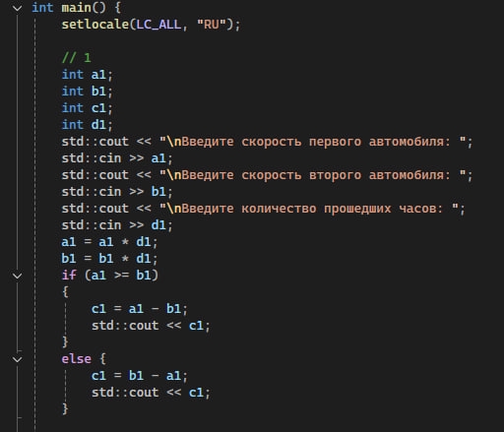Click the main function name
Viewport: 504px width, 432px height.
pyautogui.click(x=76, y=8)
